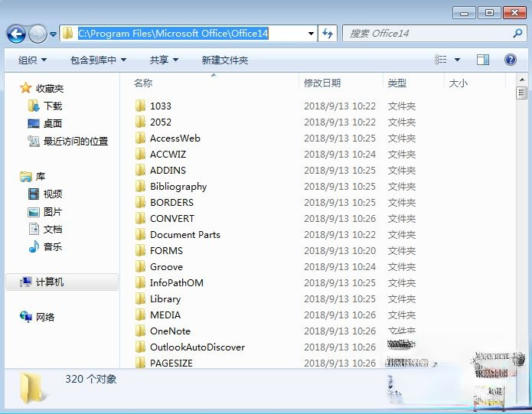Click the FORMS folder icon
The height and width of the screenshot is (414, 532).
click(140, 250)
